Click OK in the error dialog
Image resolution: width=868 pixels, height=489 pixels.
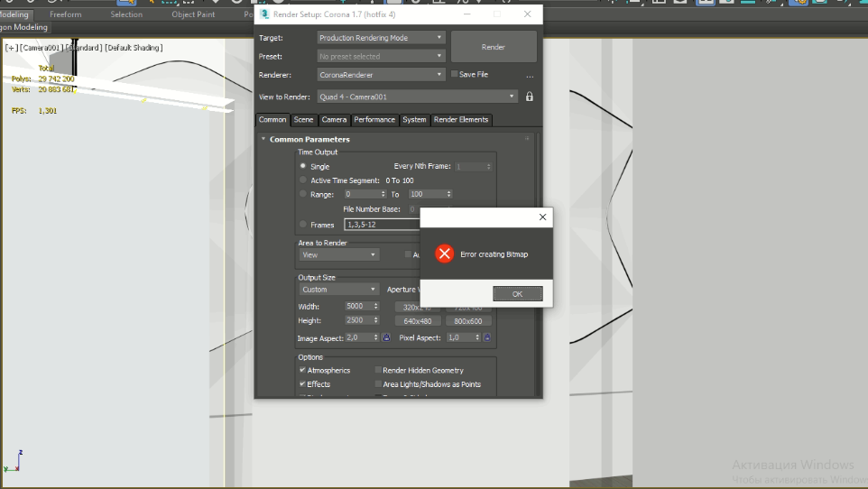tap(518, 294)
